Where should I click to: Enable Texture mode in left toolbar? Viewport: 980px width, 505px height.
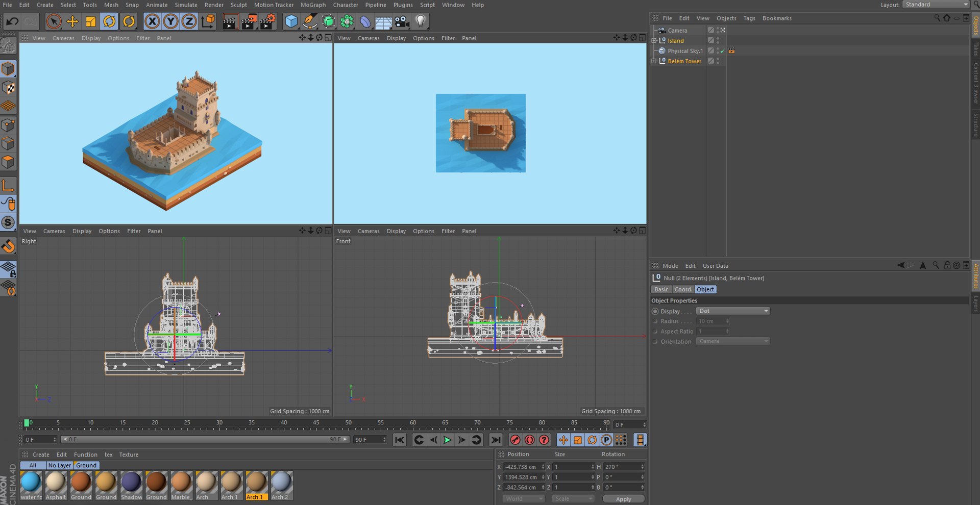click(8, 88)
